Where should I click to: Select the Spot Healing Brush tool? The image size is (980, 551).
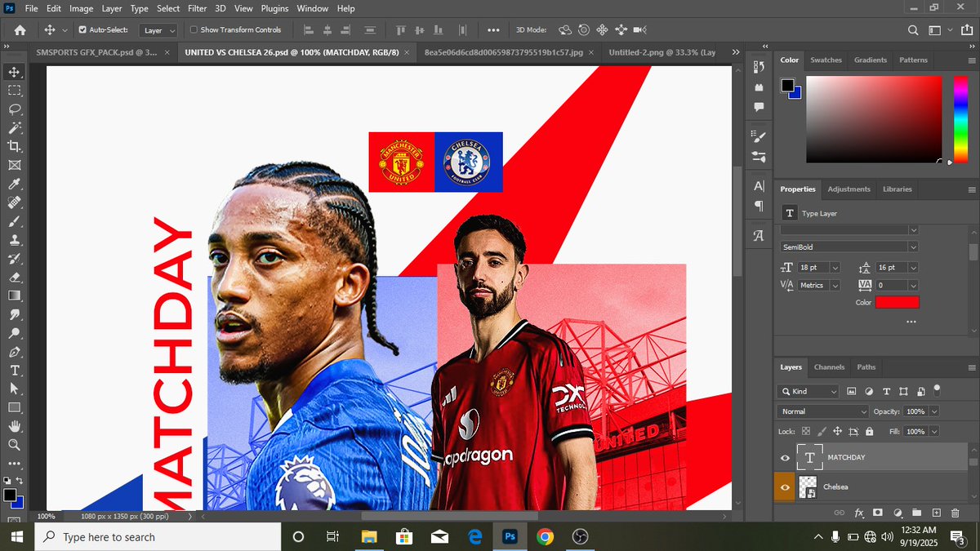14,202
